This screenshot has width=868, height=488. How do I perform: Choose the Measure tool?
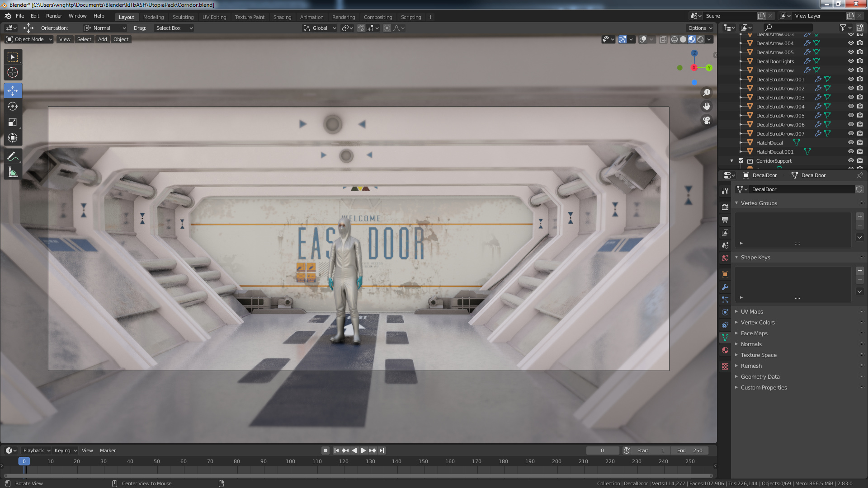coord(13,172)
